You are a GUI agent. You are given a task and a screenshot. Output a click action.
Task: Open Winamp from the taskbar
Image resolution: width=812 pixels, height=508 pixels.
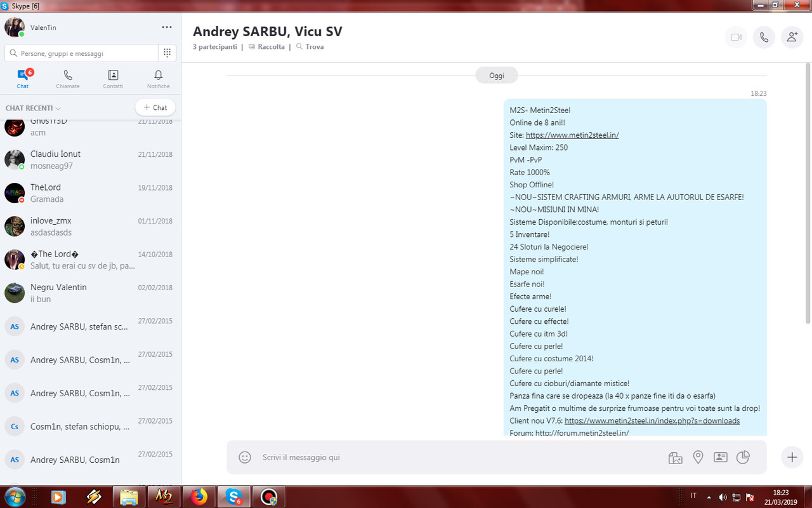[x=95, y=497]
